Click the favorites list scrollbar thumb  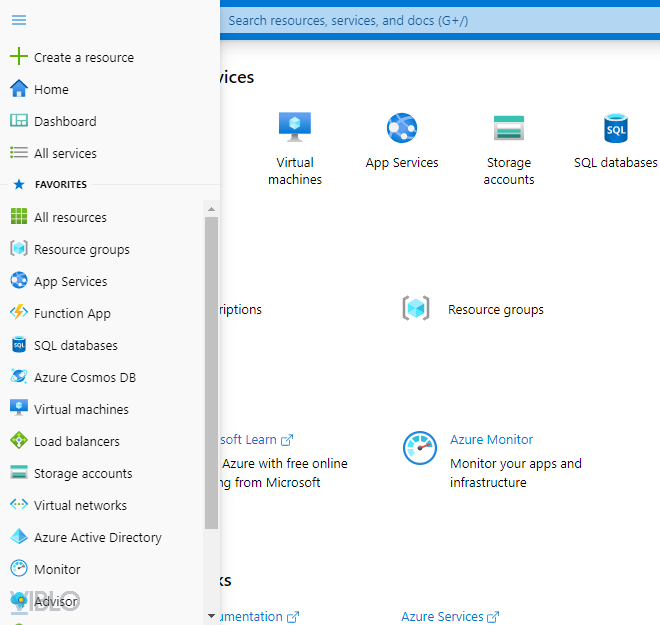[x=211, y=373]
